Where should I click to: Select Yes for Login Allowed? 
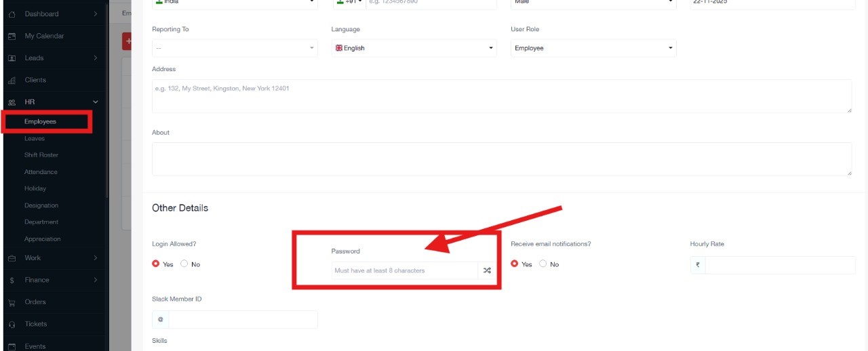(156, 264)
